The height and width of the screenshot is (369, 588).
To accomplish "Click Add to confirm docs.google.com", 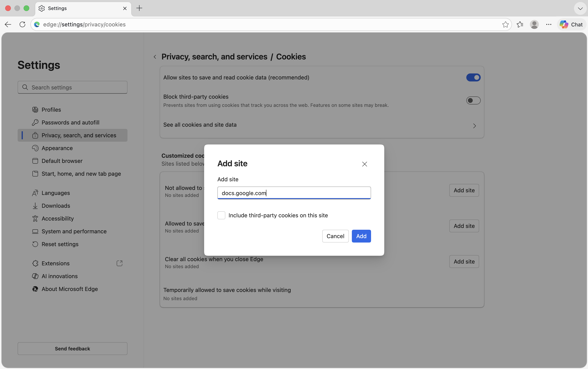I will (x=361, y=236).
